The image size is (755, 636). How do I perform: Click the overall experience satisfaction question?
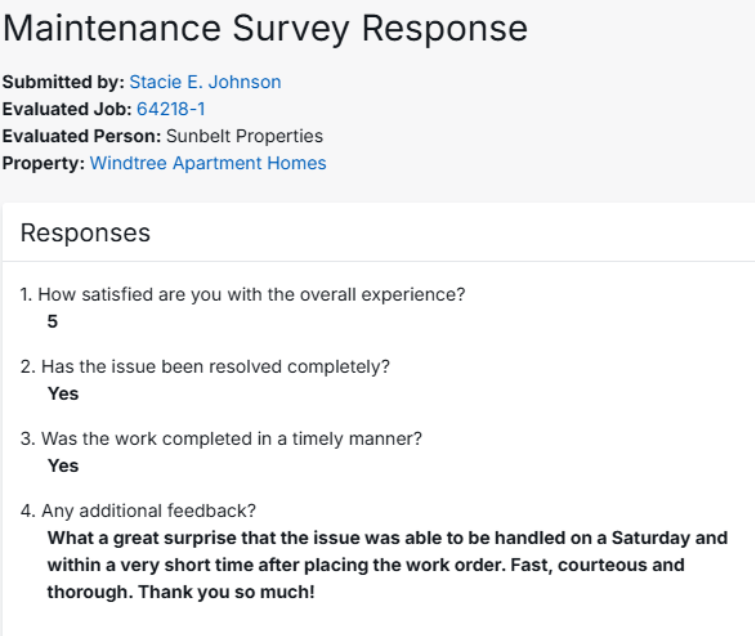point(243,295)
